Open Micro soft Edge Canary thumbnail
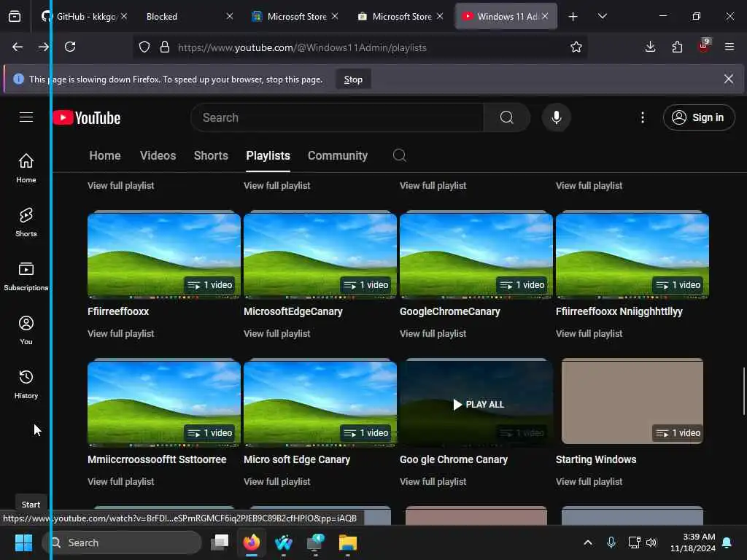Viewport: 747px width, 560px height. tap(320, 403)
